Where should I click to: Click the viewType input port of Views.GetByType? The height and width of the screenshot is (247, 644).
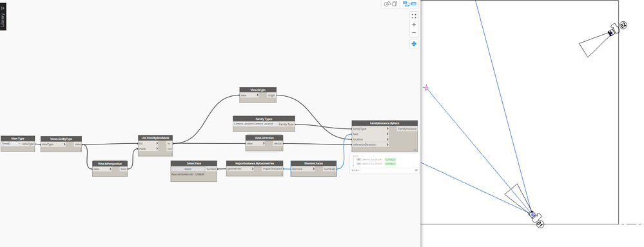tap(53, 144)
